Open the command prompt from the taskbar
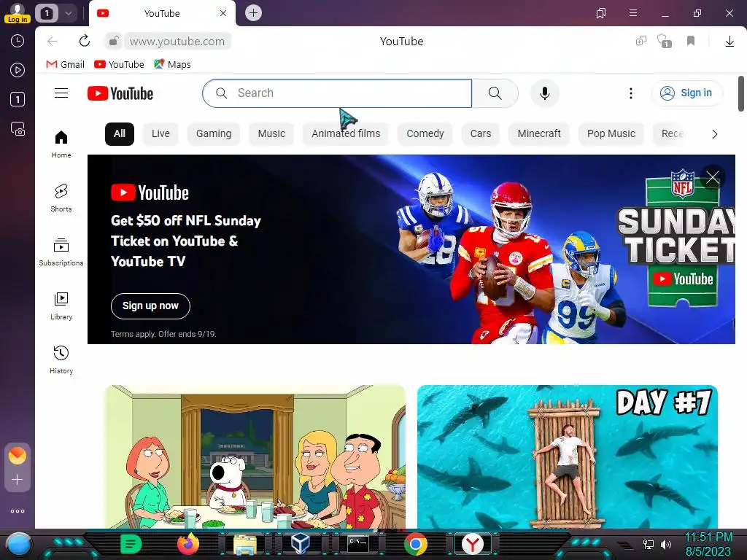 point(357,544)
